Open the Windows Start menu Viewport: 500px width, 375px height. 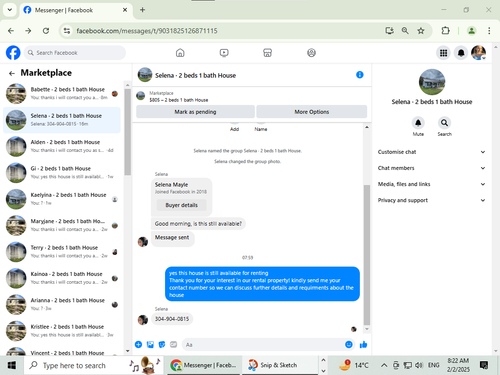tap(12, 365)
